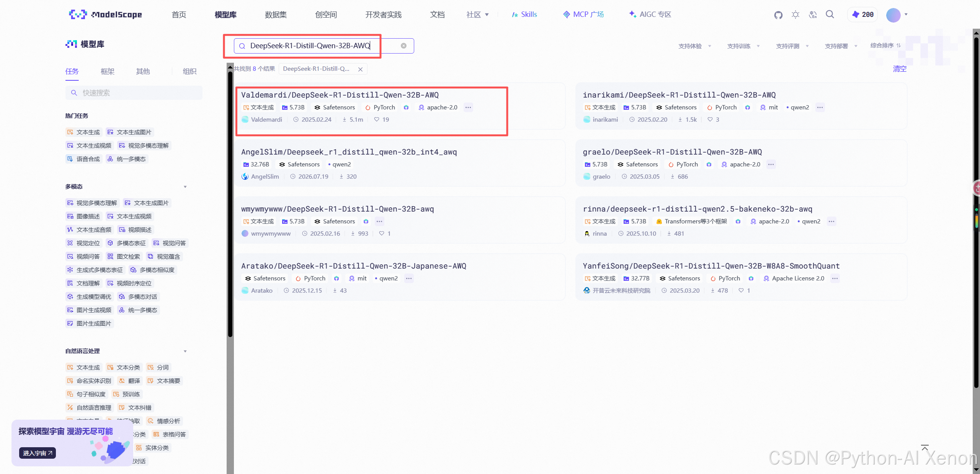
Task: Click the heart icon on Valdemardi card
Action: pyautogui.click(x=377, y=119)
